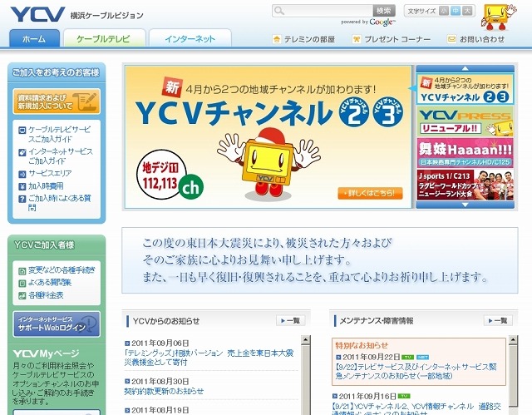This screenshot has height=415, width=532.
Task: Click the blue NET tag on 09月22日 notice
Action: [x=422, y=358]
